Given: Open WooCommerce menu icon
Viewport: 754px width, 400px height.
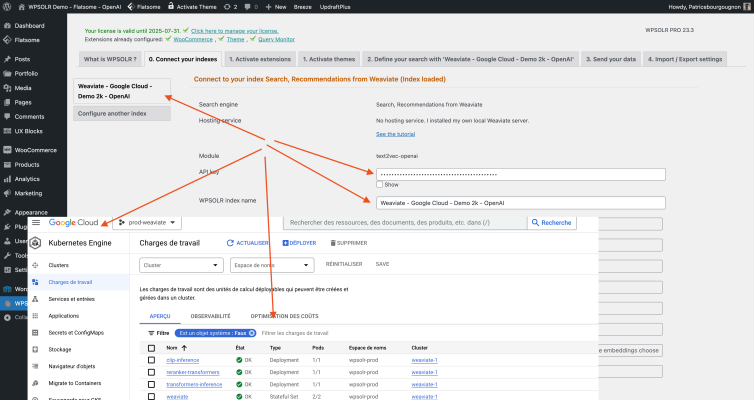Looking at the screenshot, I should [7, 150].
